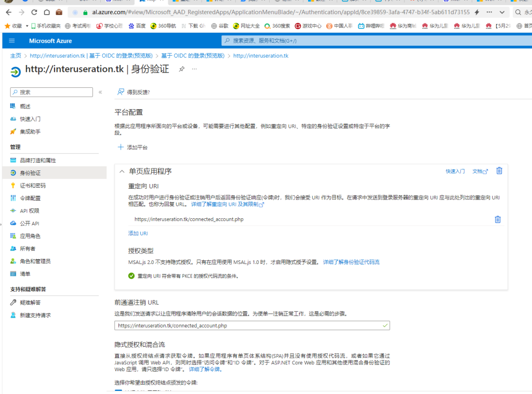Collapse the 单页应用程序 section chevron
The height and width of the screenshot is (394, 532).
(122, 172)
